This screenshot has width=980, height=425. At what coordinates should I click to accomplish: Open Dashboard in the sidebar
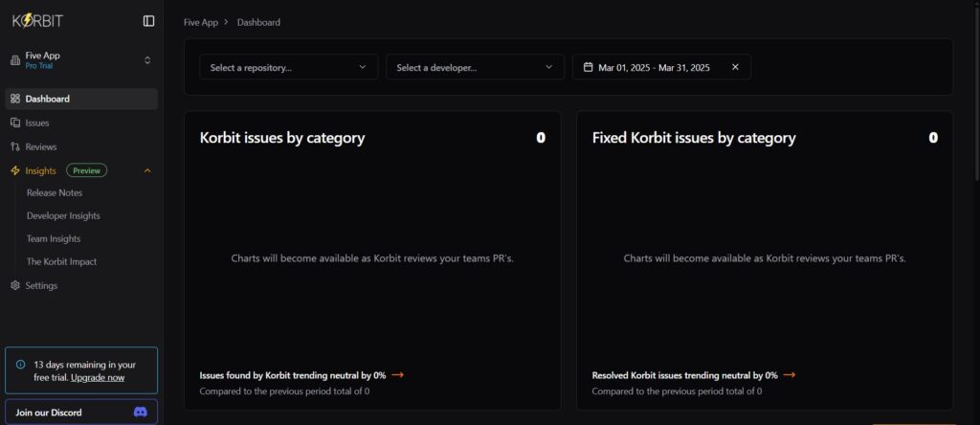coord(81,99)
